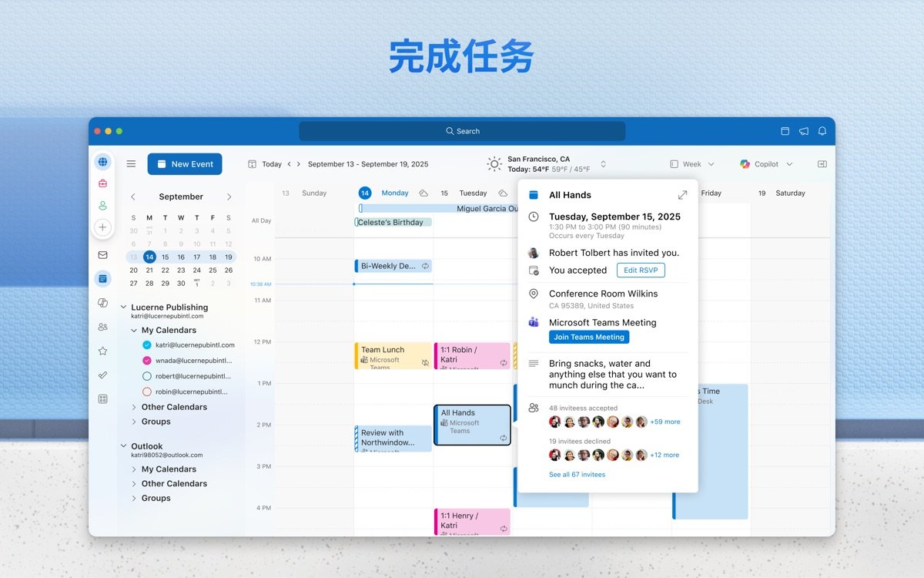Viewport: 924px width, 578px height.
Task: Click the New Event button
Action: click(x=185, y=163)
